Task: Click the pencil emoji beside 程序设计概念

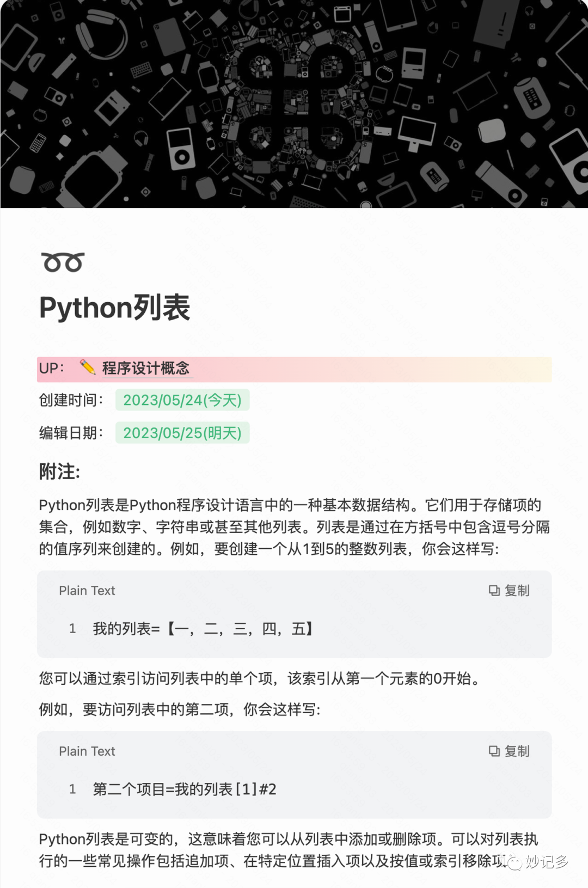Action: coord(87,368)
